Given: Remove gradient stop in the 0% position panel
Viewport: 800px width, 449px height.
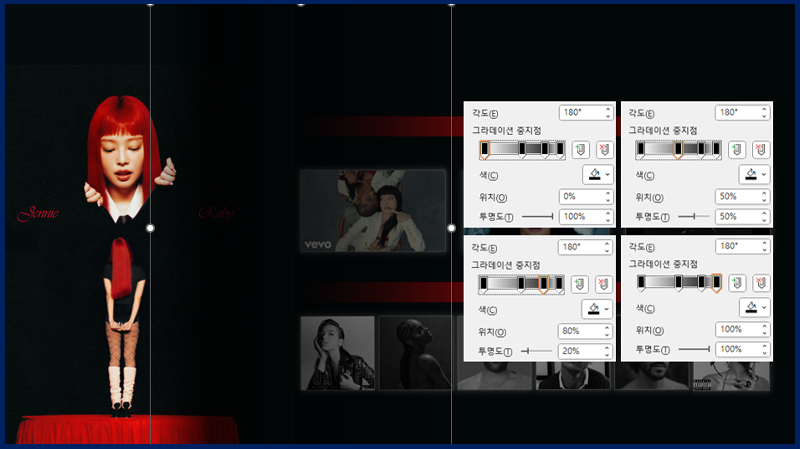Looking at the screenshot, I should [x=605, y=149].
